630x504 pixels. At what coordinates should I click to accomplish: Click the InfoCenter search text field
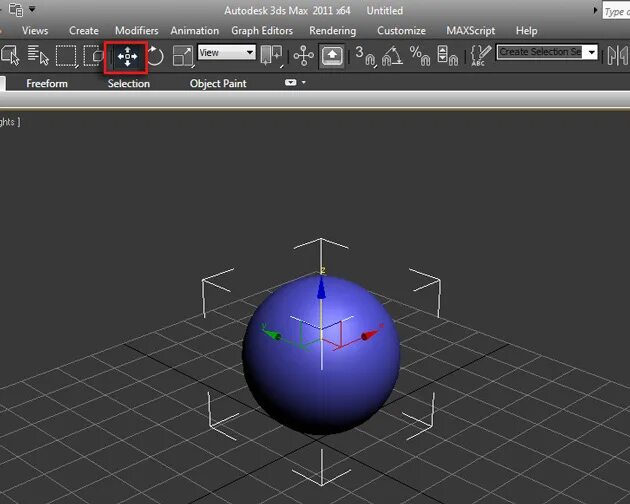[x=616, y=11]
